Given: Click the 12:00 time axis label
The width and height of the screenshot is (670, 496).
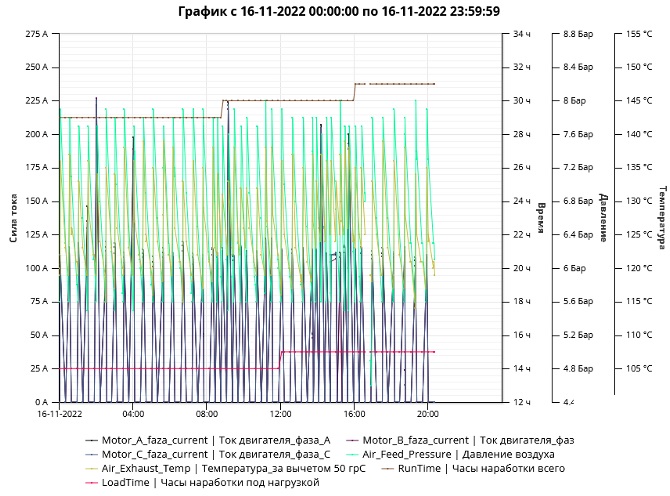Looking at the screenshot, I should [x=281, y=414].
